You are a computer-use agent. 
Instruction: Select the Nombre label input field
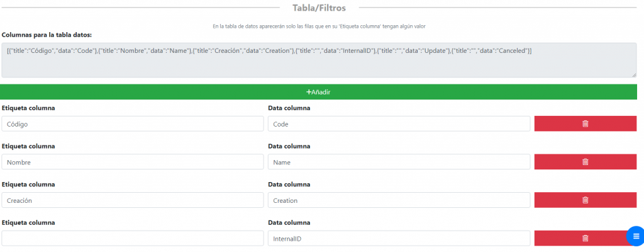click(133, 162)
